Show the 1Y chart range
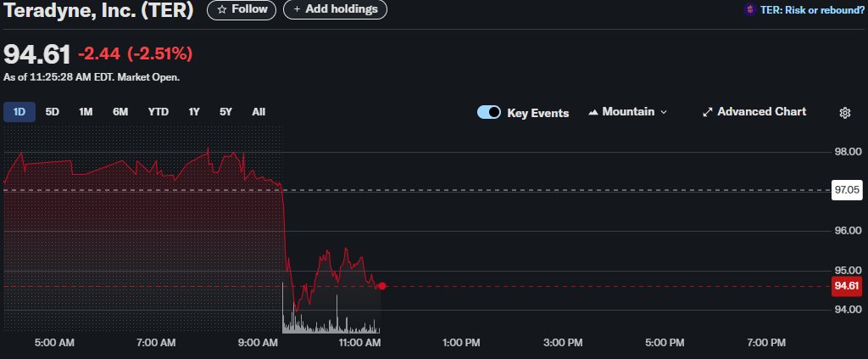This screenshot has height=359, width=868. click(194, 112)
